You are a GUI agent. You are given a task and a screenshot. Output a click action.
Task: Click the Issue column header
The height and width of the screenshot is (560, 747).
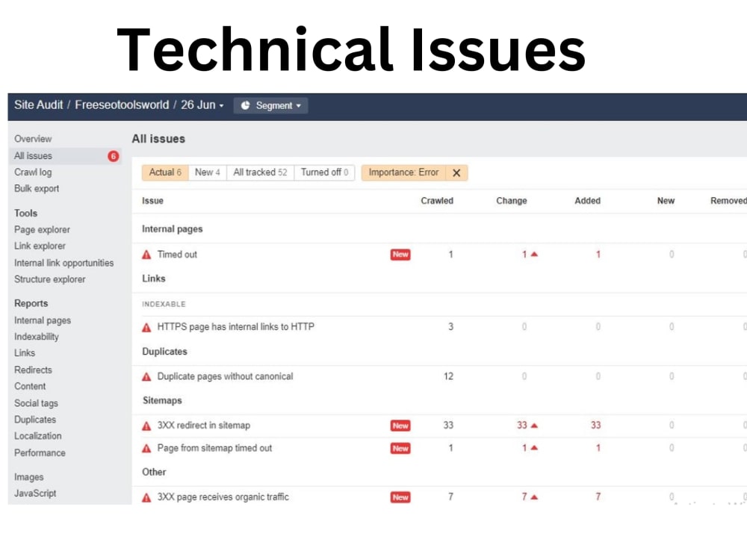[x=152, y=201]
